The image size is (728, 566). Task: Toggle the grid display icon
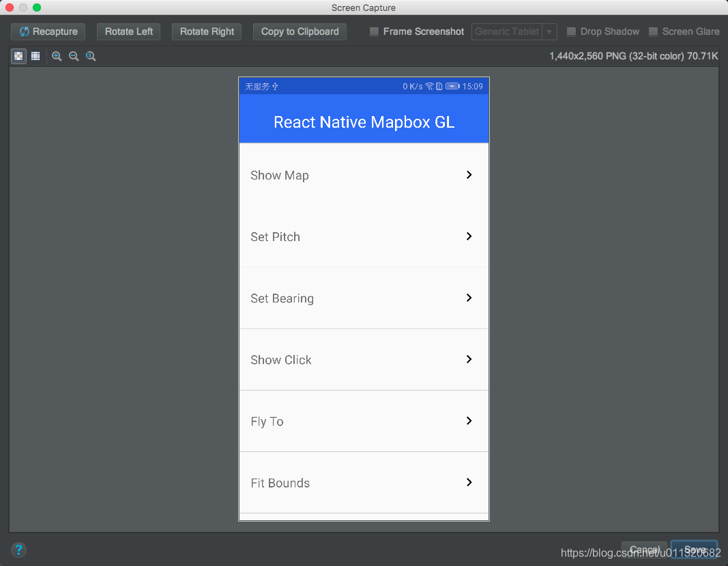[35, 56]
